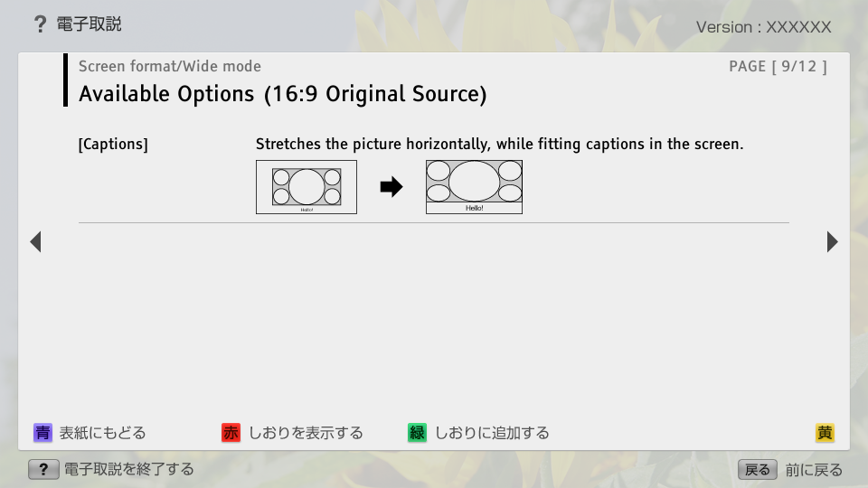The image size is (868, 488).
Task: Select 表紙にもどる to return to cover
Action: [x=102, y=433]
